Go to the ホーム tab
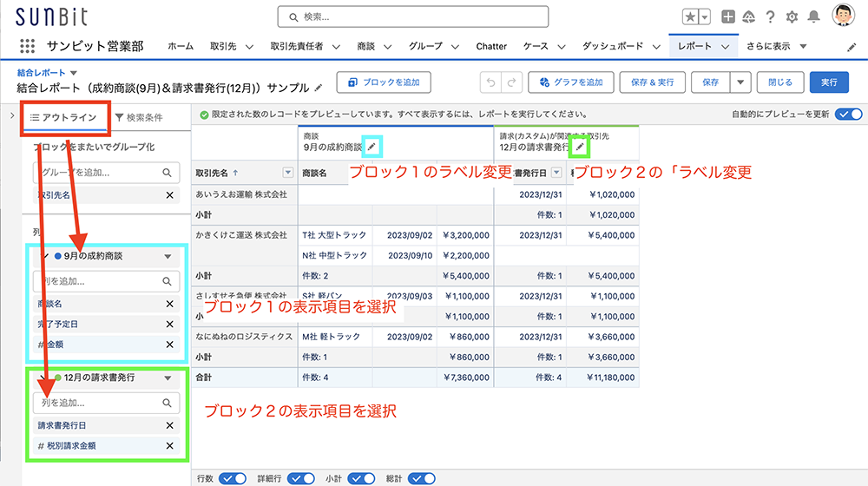Screen dimensions: 868x486 (181, 47)
